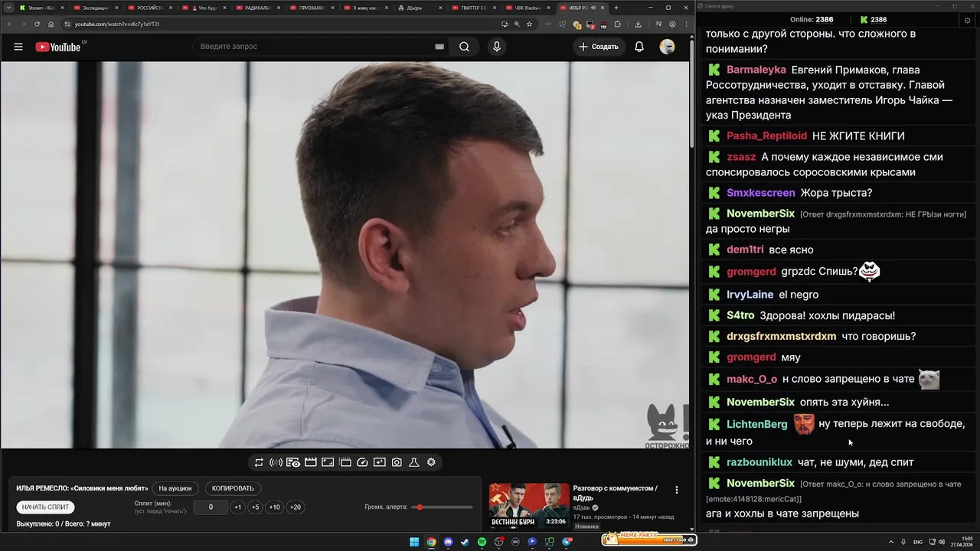Click Pasha_Reptiloid username in chat

click(766, 135)
